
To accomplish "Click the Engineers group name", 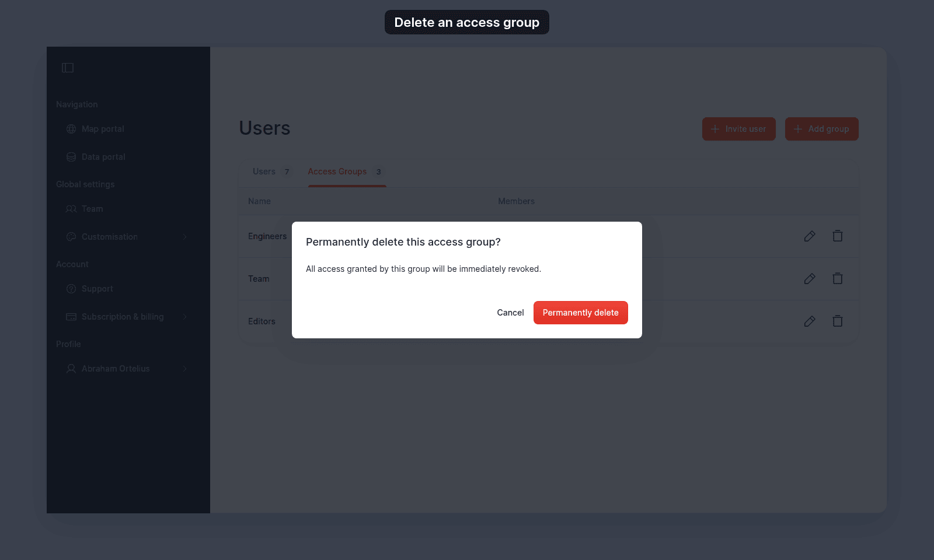I will click(x=267, y=236).
